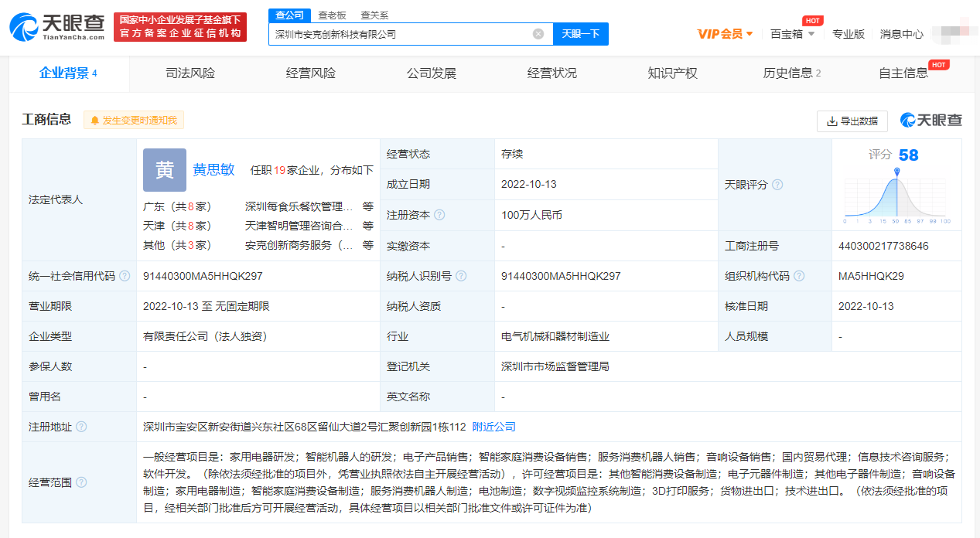Click help icon next to 天眼评分
The height and width of the screenshot is (538, 980).
tap(777, 185)
